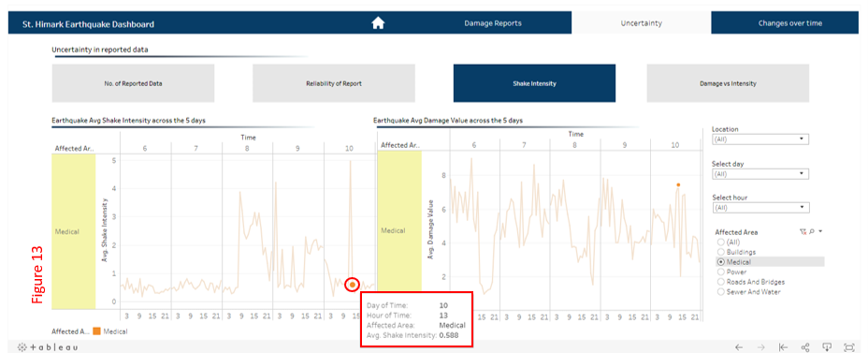Open the Location dropdown
The image size is (868, 353).
(760, 140)
